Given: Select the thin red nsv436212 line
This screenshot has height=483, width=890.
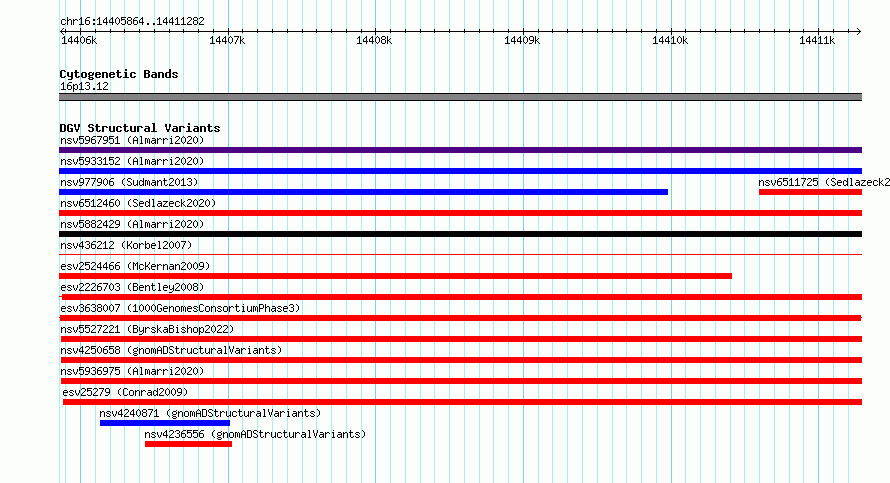Looking at the screenshot, I should [x=460, y=255].
